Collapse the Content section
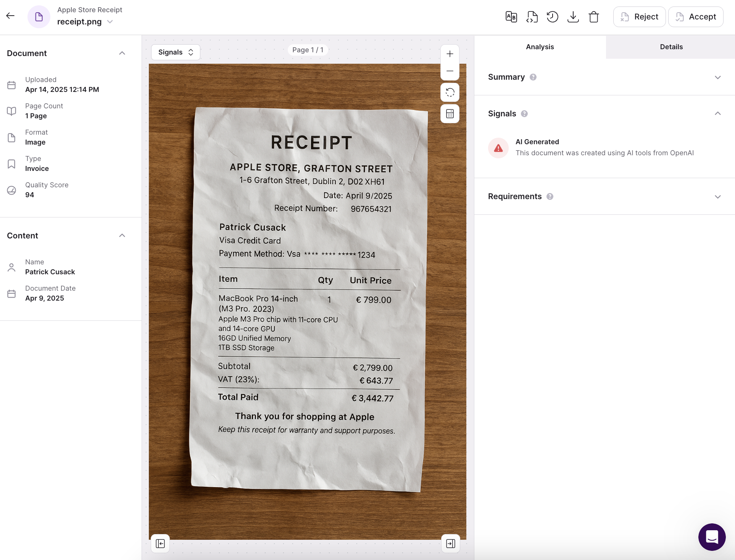The height and width of the screenshot is (560, 735). tap(122, 236)
